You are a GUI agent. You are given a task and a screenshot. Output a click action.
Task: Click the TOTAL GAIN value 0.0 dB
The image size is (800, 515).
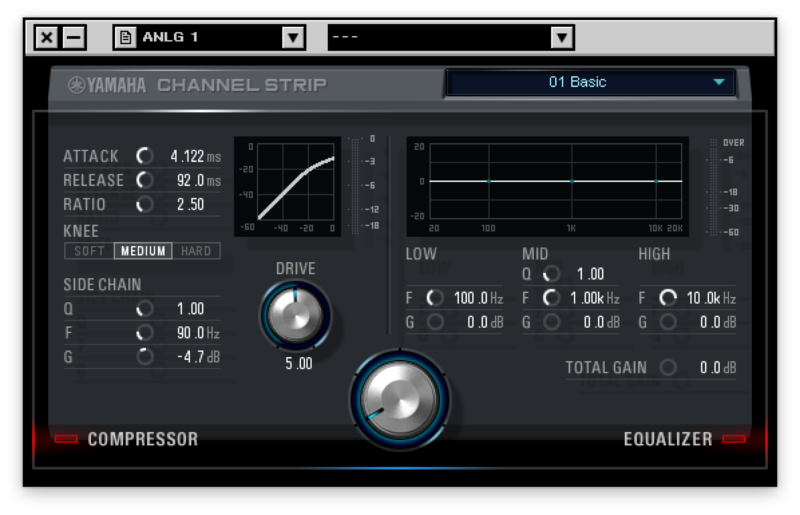click(718, 367)
